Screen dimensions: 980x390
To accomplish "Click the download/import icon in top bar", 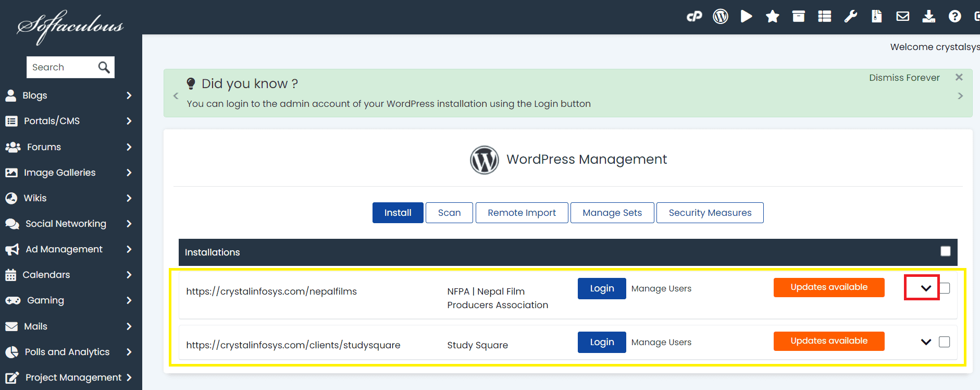I will coord(929,17).
